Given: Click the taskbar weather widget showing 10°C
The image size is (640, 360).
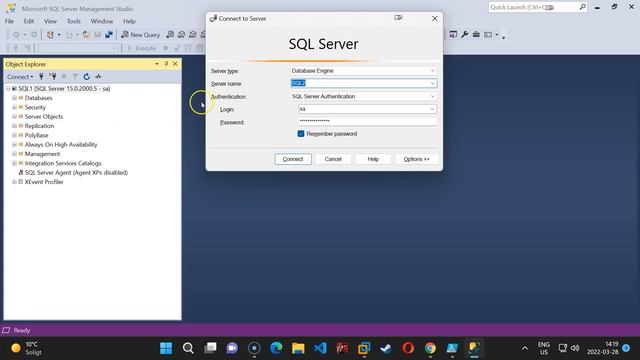Looking at the screenshot, I should click(26, 348).
